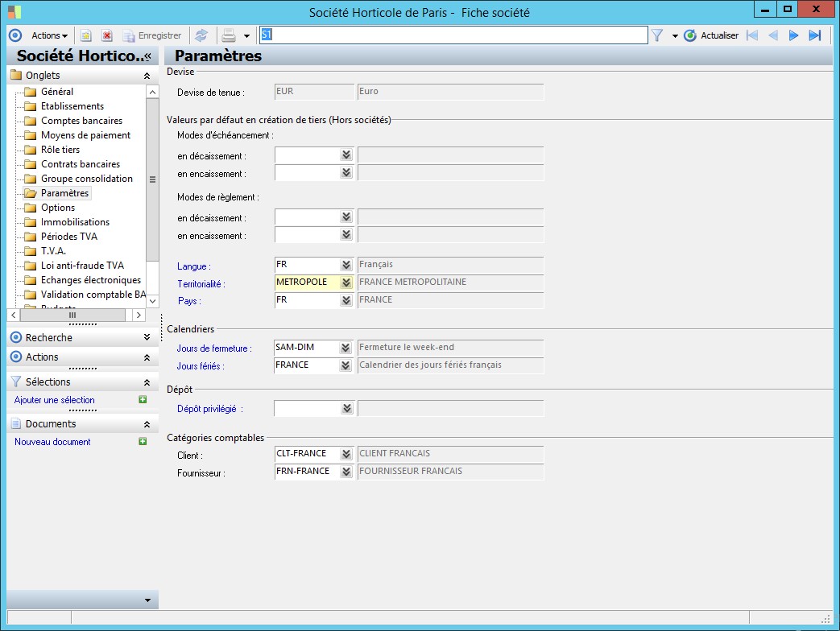Viewport: 840px width, 631px height.
Task: Click the horizontal scrollbar right arrow
Action: click(x=139, y=315)
